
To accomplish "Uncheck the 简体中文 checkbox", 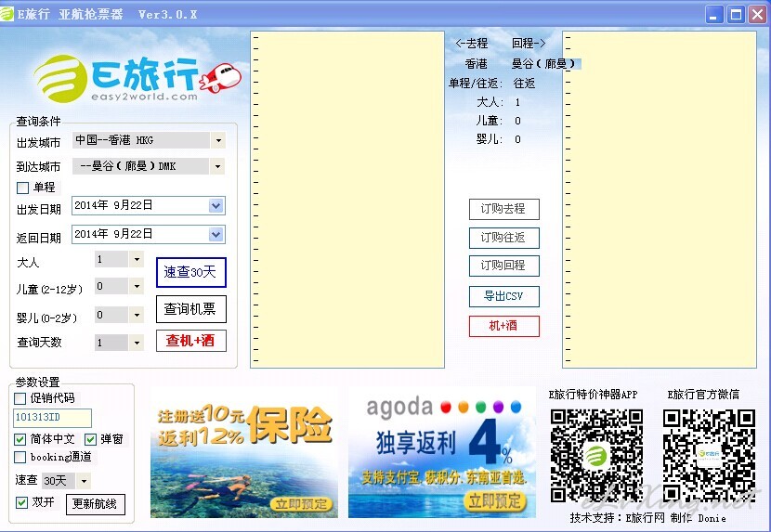I will pyautogui.click(x=20, y=439).
